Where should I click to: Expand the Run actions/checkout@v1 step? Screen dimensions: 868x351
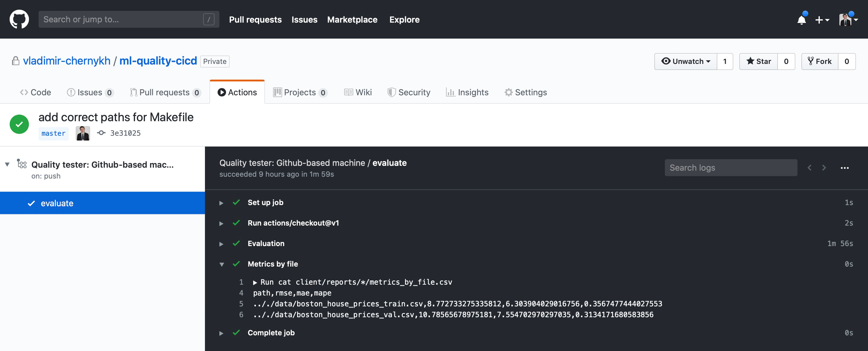[x=222, y=223]
